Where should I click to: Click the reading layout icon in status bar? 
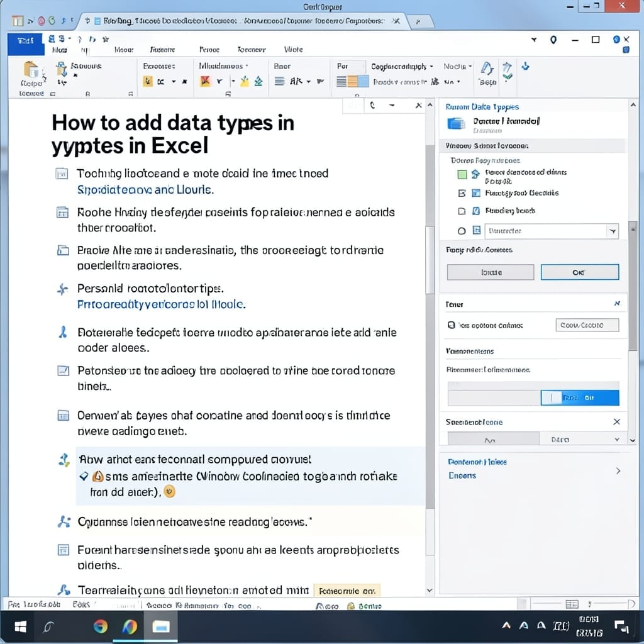pyautogui.click(x=572, y=604)
